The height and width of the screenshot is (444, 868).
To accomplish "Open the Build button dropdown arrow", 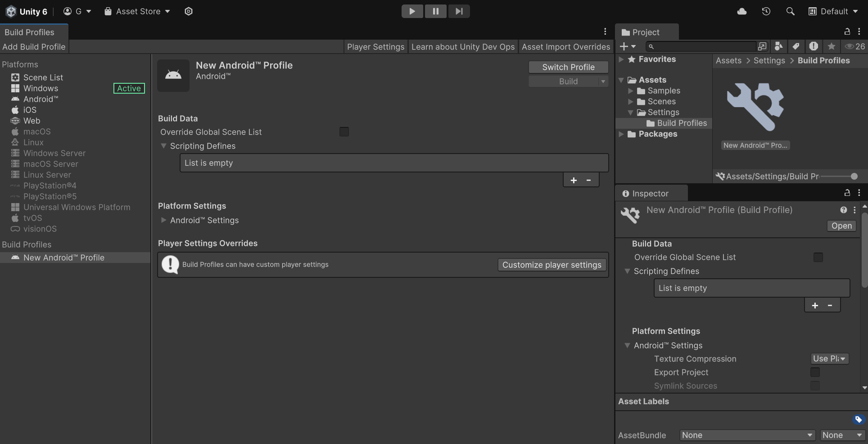I will tap(603, 82).
